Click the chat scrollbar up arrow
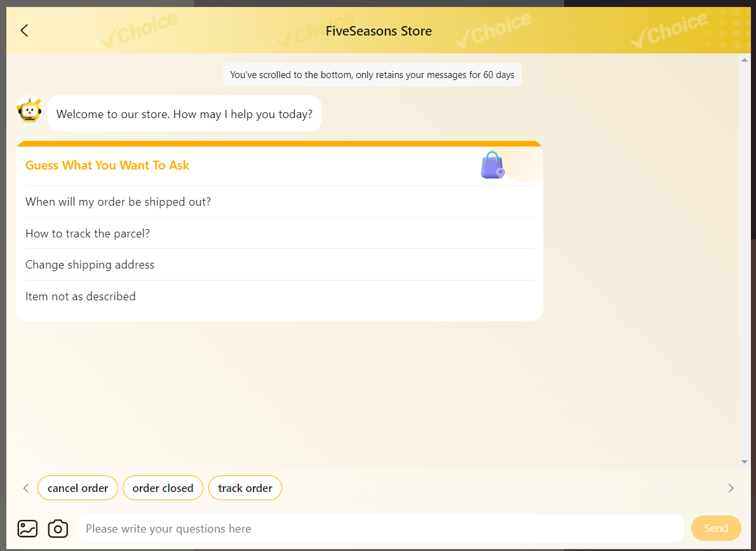The image size is (756, 551). tap(745, 60)
